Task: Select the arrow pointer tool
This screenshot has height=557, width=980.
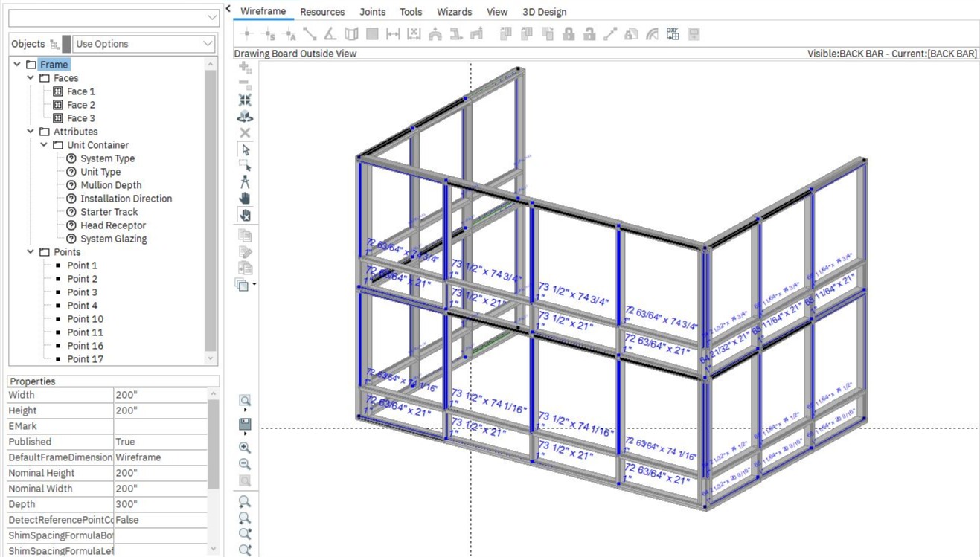Action: [x=245, y=149]
